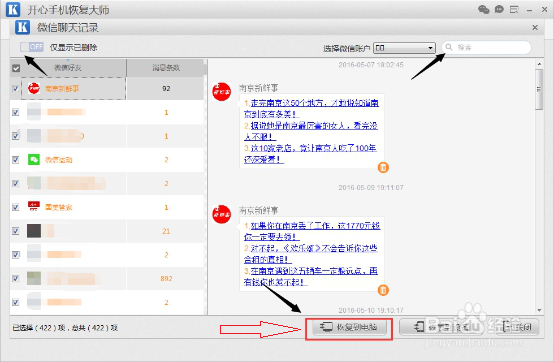Click the green 微信运动 icon
Image resolution: width=554 pixels, height=362 pixels.
click(x=34, y=160)
